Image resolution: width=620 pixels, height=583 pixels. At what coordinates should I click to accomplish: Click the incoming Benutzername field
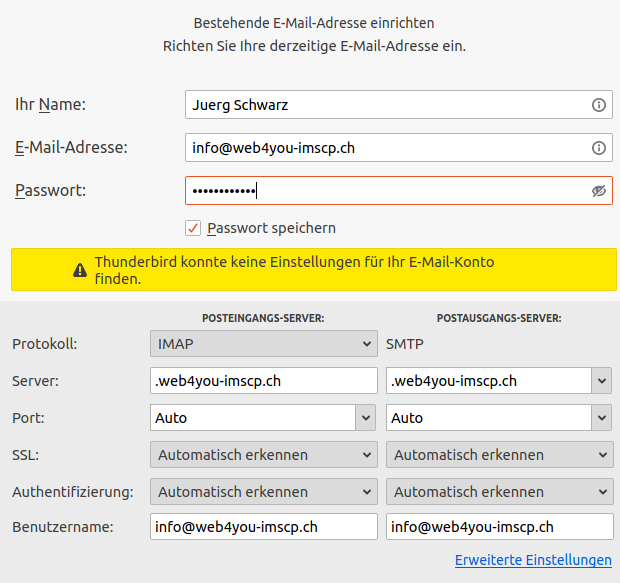tap(263, 527)
